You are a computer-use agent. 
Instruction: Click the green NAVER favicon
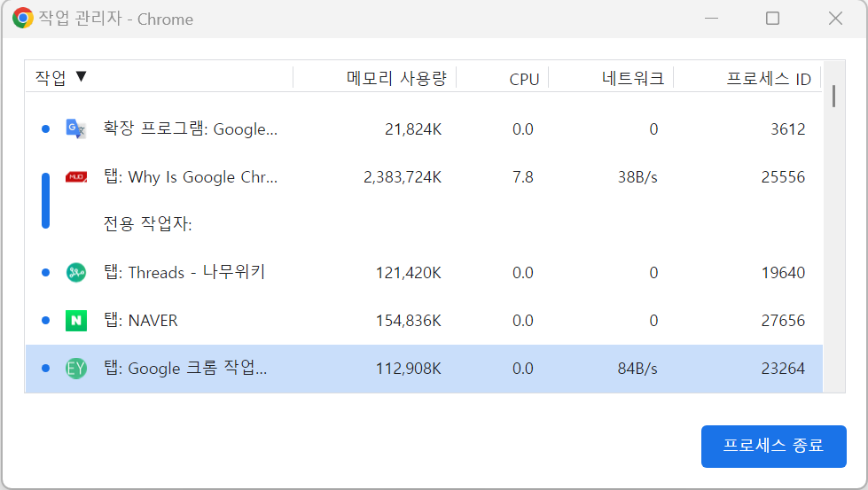click(76, 320)
